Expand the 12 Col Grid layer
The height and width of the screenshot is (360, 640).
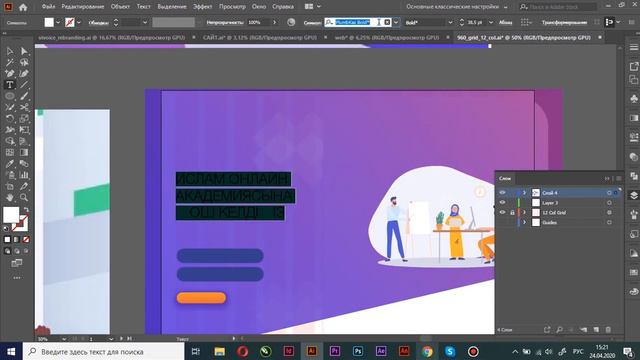[x=524, y=213]
